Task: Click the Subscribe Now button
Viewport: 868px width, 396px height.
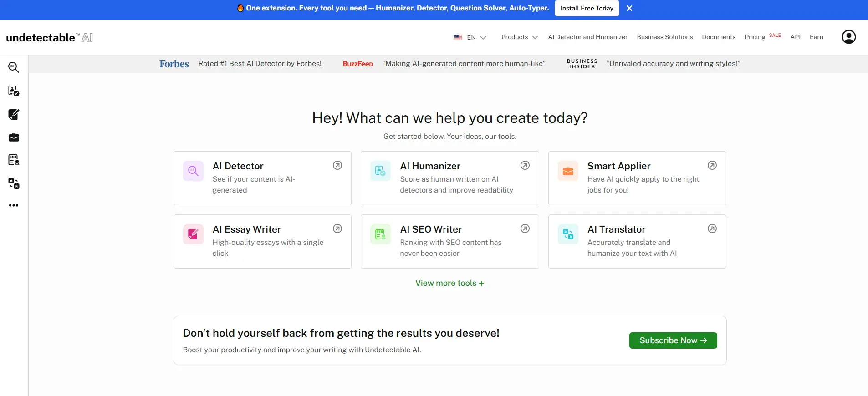Action: (673, 340)
